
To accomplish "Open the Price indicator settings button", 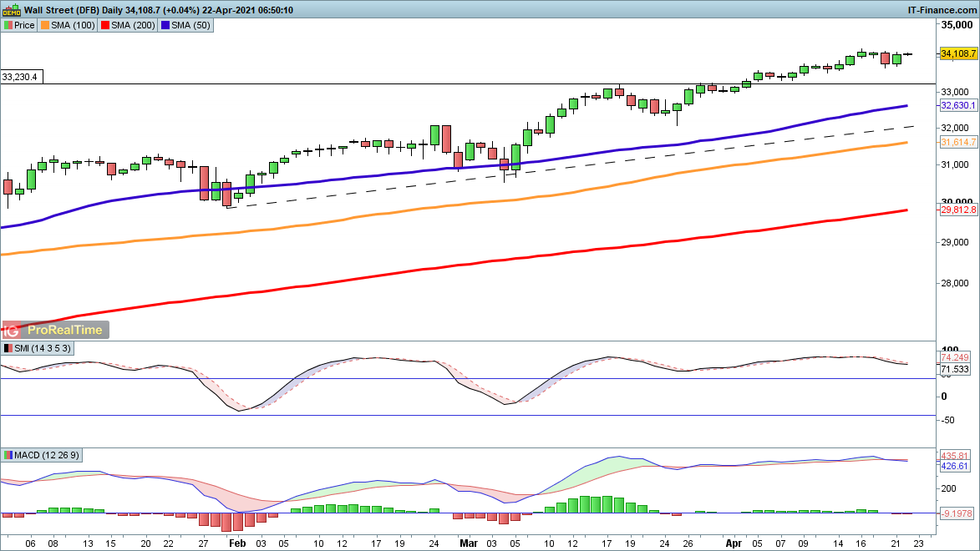I will 19,25.
